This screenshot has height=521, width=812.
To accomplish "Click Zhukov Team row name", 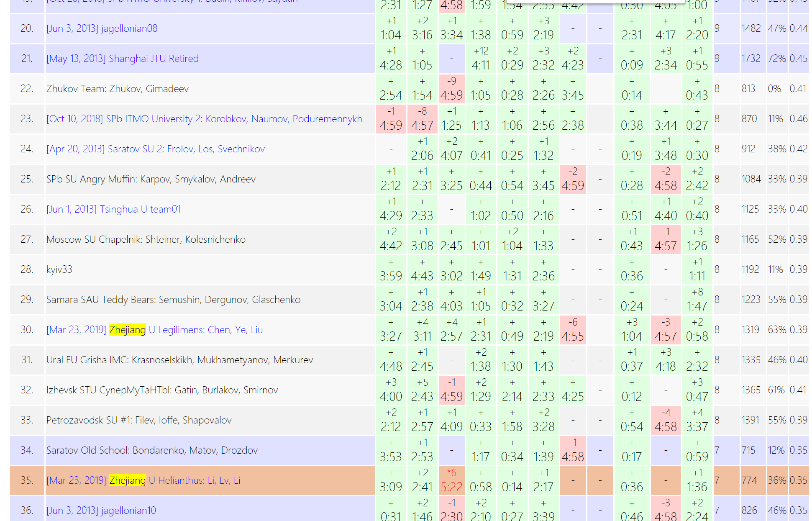I will (x=117, y=89).
